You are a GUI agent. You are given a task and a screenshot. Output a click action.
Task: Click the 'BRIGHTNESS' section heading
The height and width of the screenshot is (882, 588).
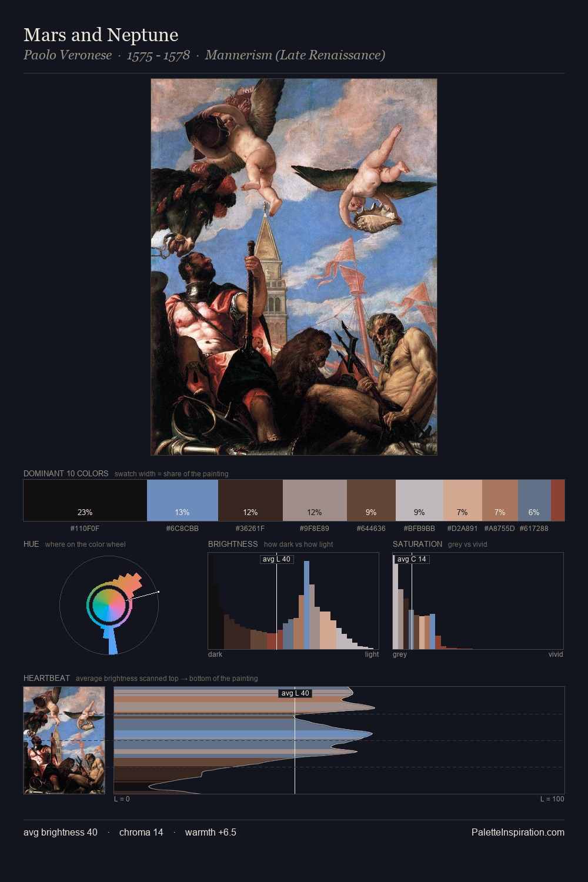click(x=233, y=544)
